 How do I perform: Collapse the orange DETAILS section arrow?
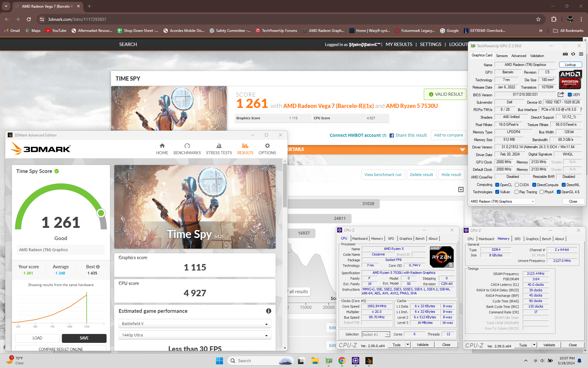[462, 150]
